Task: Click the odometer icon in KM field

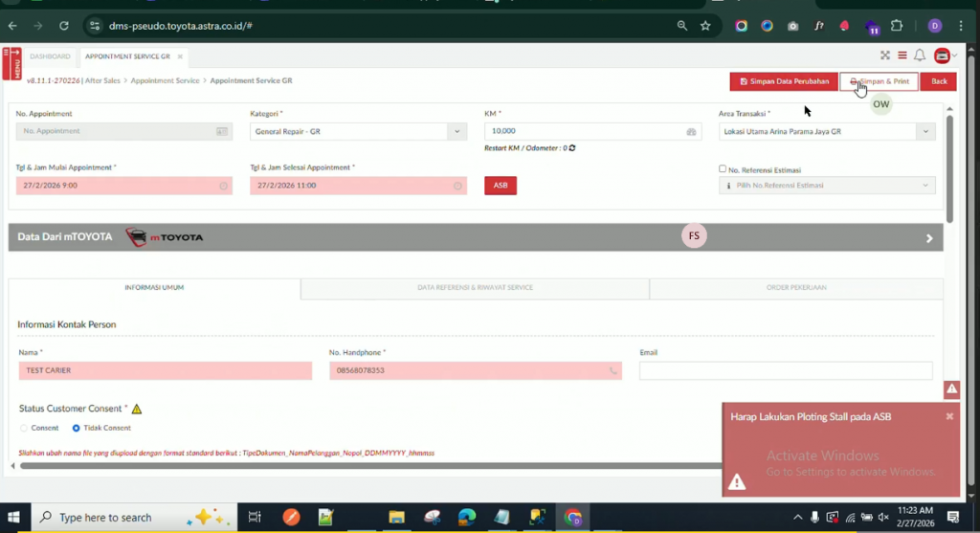Action: tap(692, 131)
